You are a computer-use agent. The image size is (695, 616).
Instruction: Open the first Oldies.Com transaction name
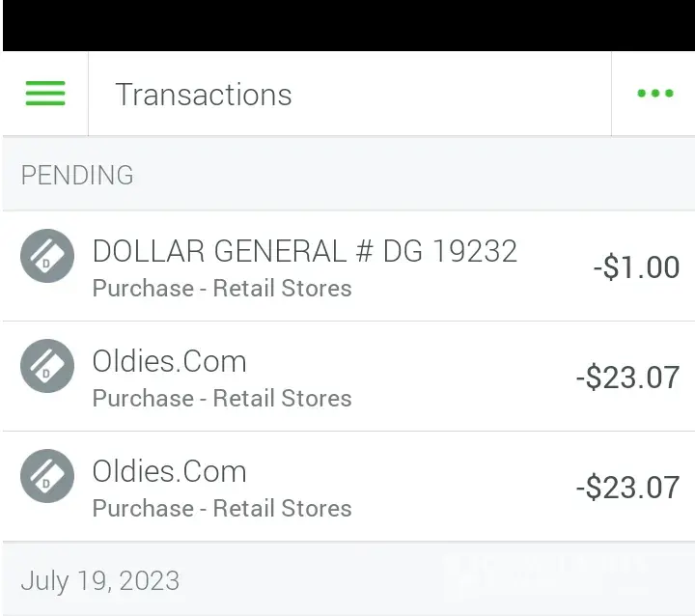(x=169, y=361)
